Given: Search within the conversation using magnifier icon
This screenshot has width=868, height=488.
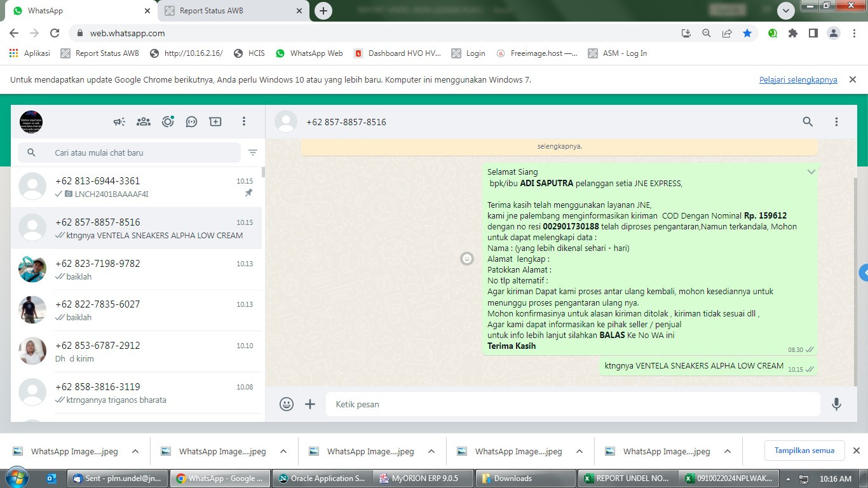Looking at the screenshot, I should (x=808, y=121).
